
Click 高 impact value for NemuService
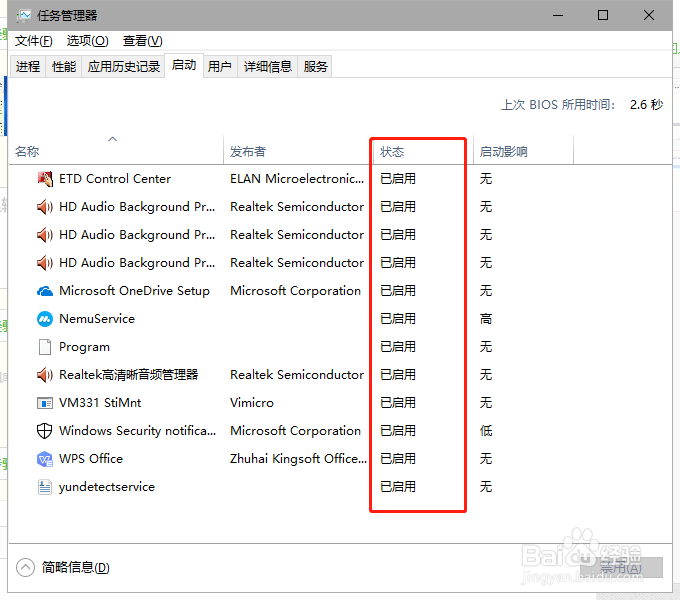click(486, 319)
